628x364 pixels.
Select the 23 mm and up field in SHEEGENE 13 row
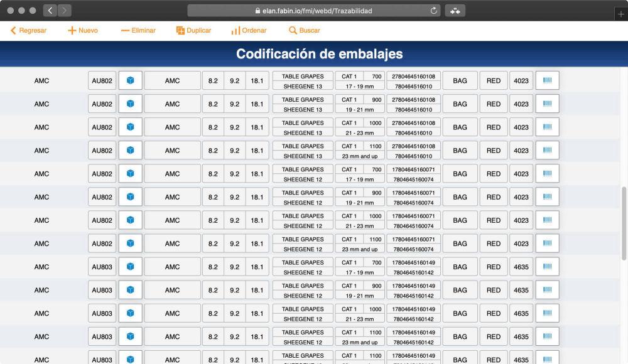[x=360, y=156]
